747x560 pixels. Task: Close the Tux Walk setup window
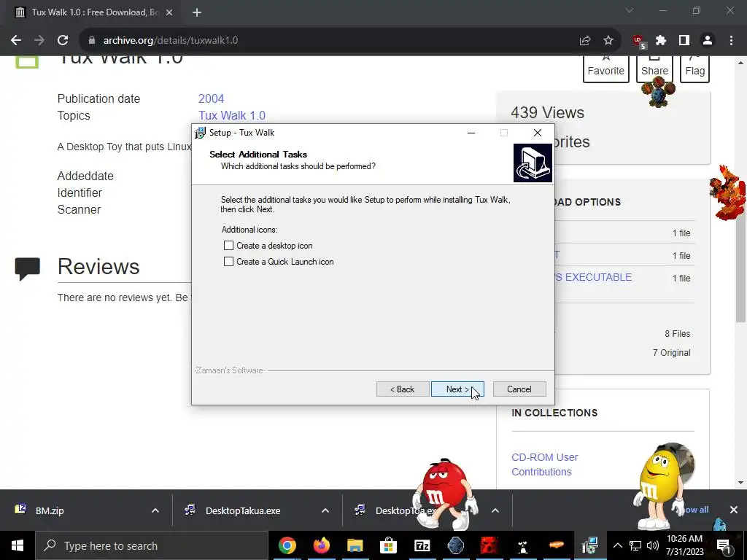538,133
